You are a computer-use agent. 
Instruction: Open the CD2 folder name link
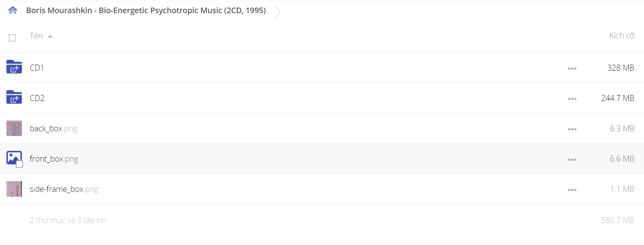pos(37,98)
